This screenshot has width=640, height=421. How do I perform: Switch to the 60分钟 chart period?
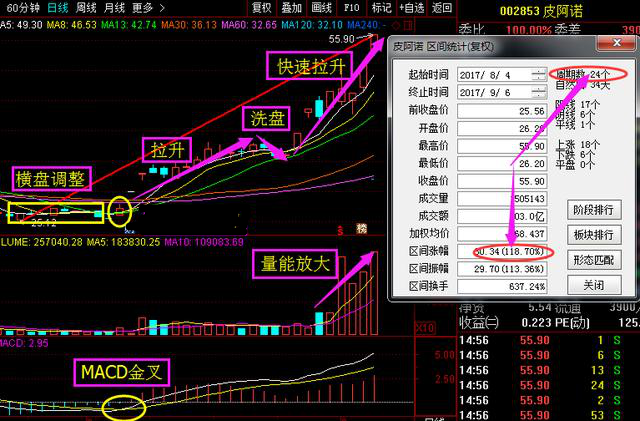(21, 7)
